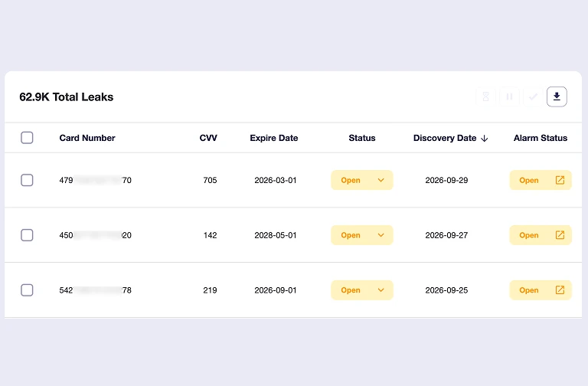This screenshot has width=588, height=386.
Task: Expand Status dropdown for card ending 70
Action: point(362,180)
